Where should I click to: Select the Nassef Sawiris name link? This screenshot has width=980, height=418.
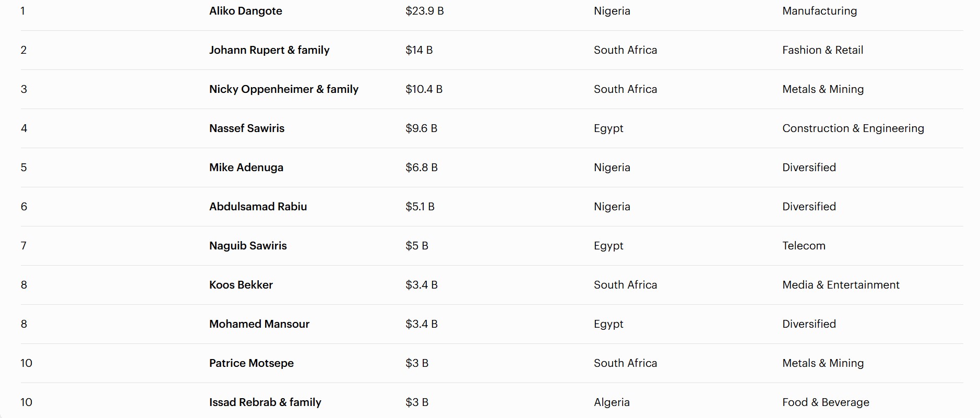coord(247,128)
